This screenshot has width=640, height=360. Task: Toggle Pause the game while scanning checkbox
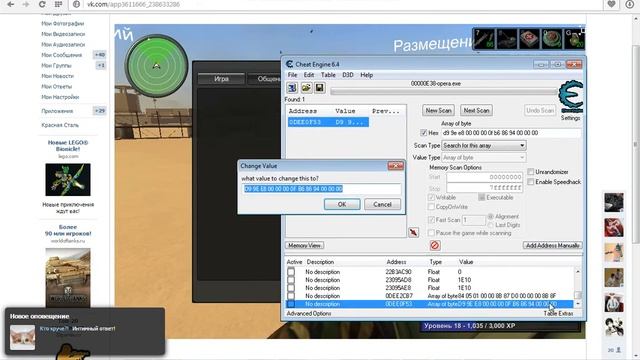431,233
